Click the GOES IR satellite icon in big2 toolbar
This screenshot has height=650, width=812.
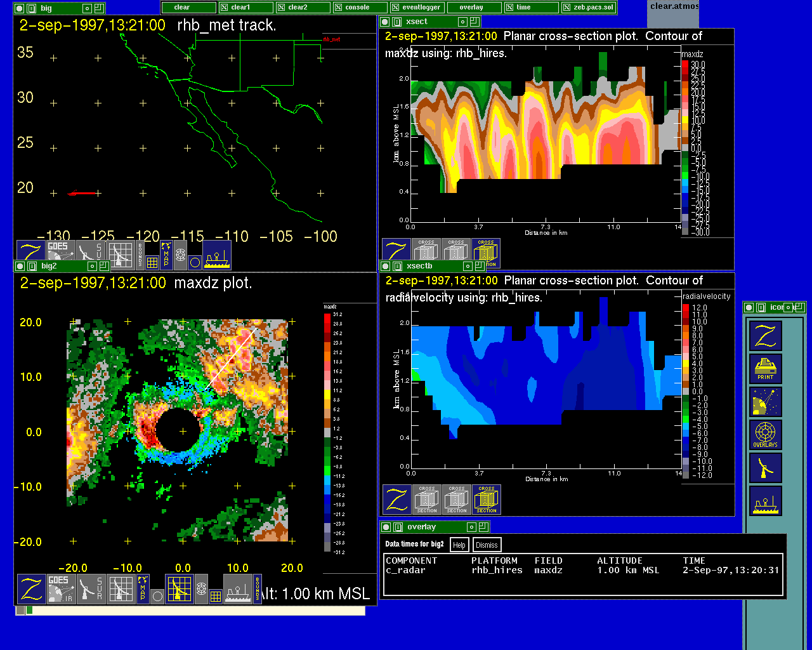click(61, 588)
